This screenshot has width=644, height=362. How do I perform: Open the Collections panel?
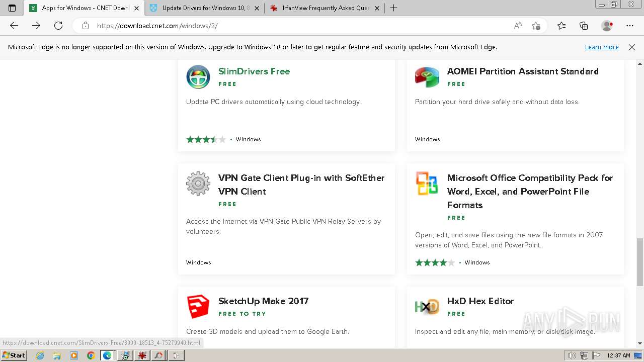pos(584,26)
